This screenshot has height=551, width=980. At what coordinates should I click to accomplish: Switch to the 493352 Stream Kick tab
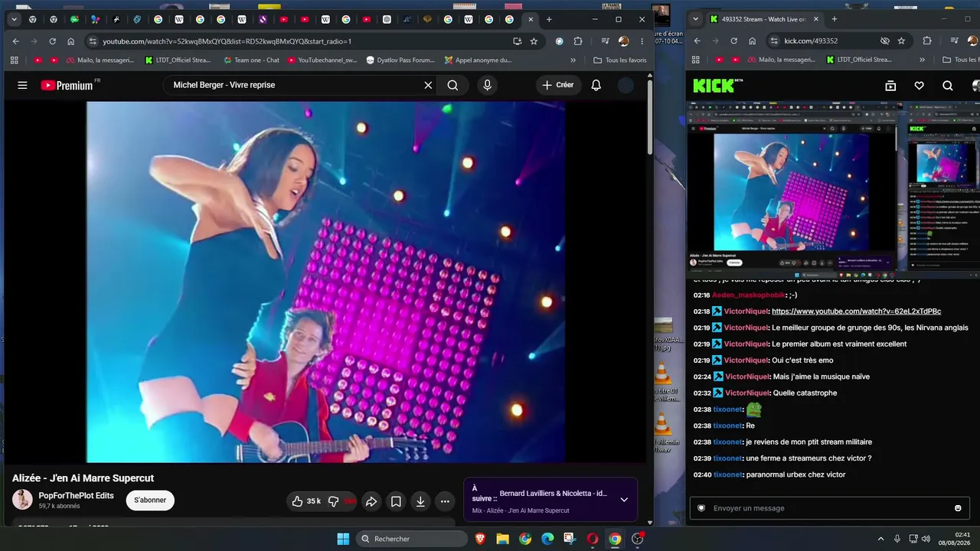765,19
